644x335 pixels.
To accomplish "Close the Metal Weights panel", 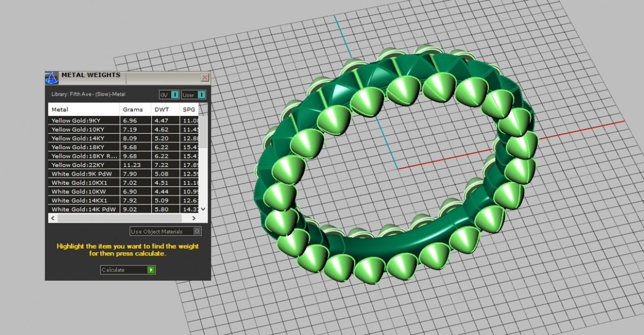I will [204, 77].
